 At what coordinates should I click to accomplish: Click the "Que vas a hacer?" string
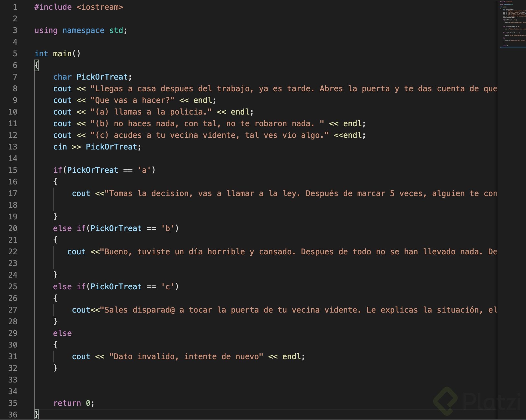(x=132, y=100)
